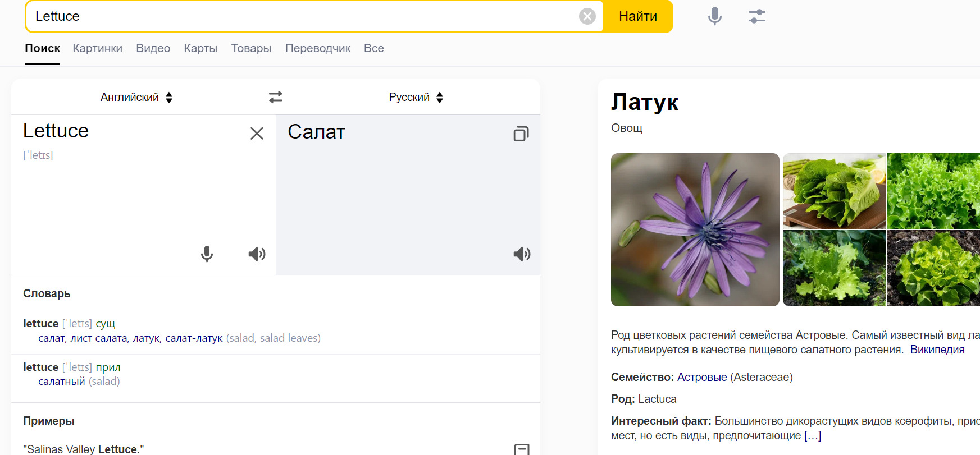Screen dimensions: 980x455
Task: Open search settings sliders icon
Action: tap(756, 16)
